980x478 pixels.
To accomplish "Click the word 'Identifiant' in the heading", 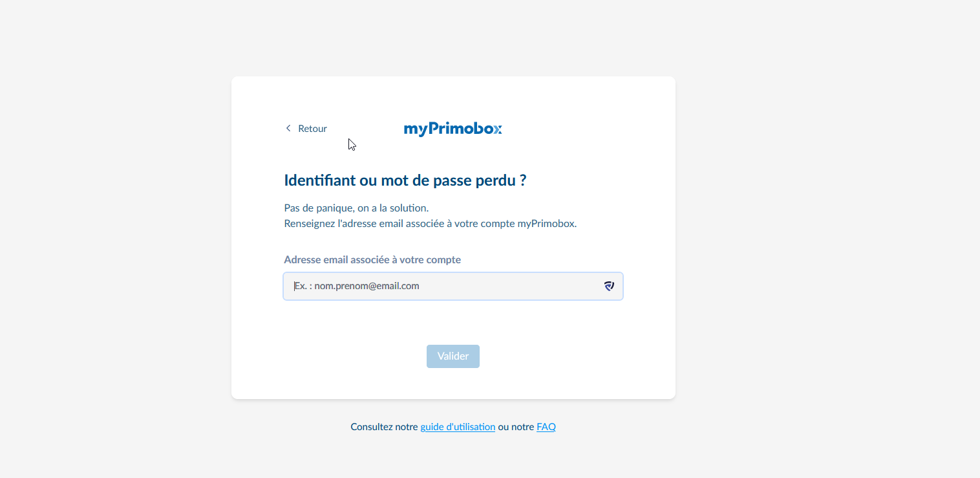I will [x=320, y=180].
